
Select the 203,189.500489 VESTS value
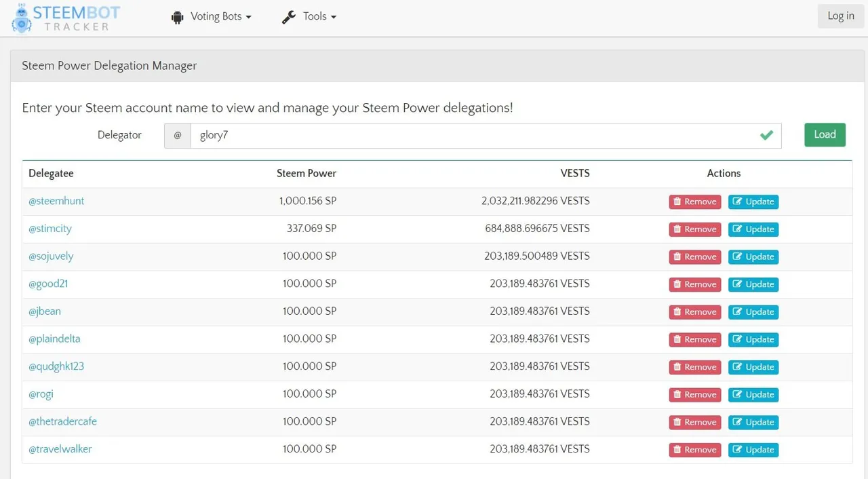pyautogui.click(x=537, y=256)
